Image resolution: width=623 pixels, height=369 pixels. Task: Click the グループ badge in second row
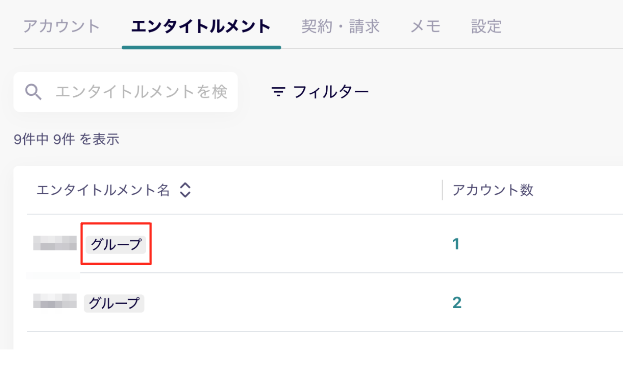(114, 303)
